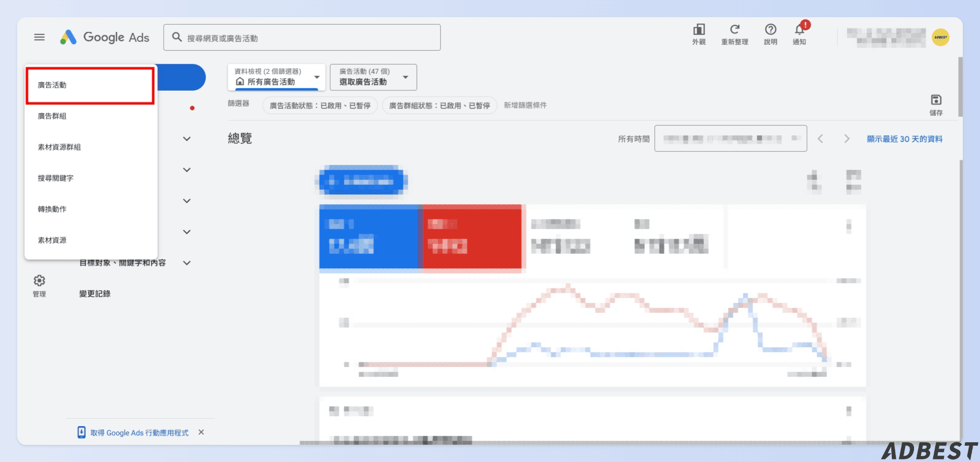
Task: Go to next date range arrow
Action: 846,139
